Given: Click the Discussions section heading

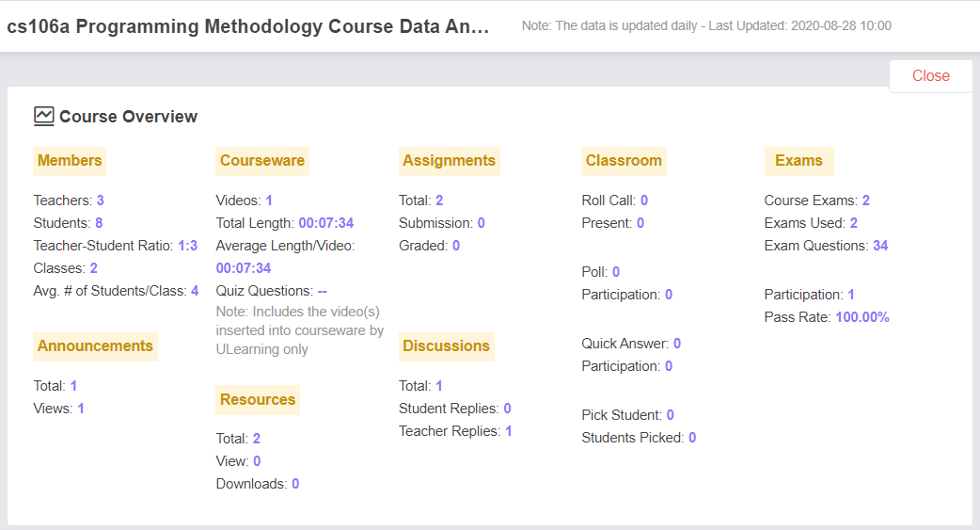Looking at the screenshot, I should (x=446, y=346).
